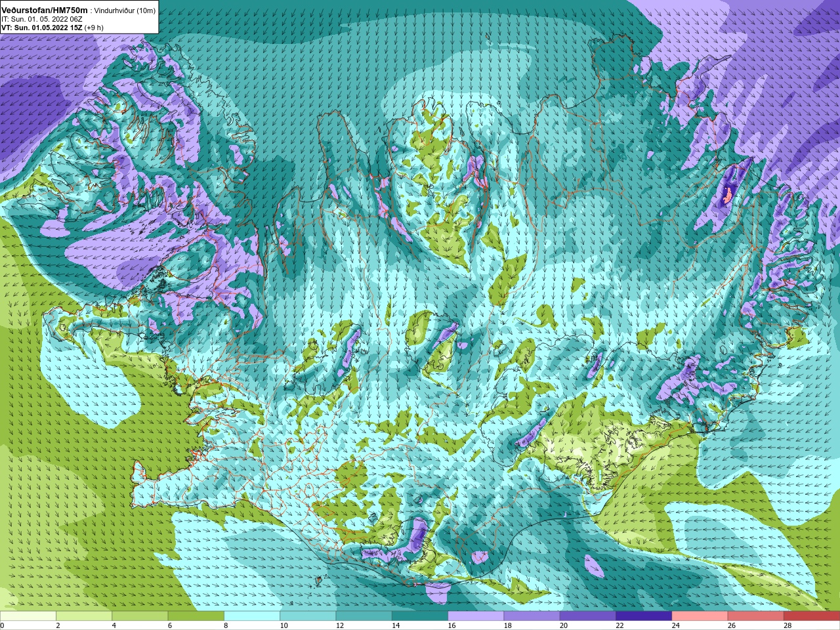The width and height of the screenshot is (840, 630).
Task: Click the legend value label "8"
Action: click(226, 625)
